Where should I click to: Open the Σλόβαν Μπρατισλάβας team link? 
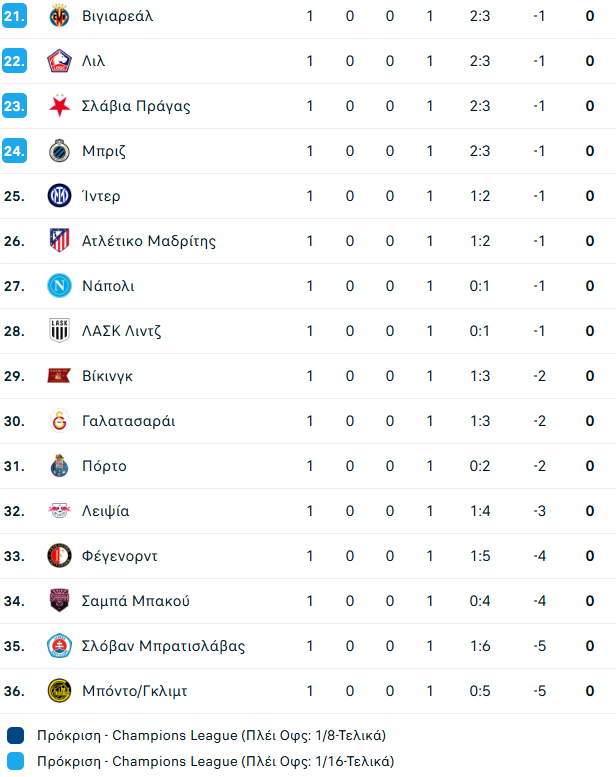(164, 646)
